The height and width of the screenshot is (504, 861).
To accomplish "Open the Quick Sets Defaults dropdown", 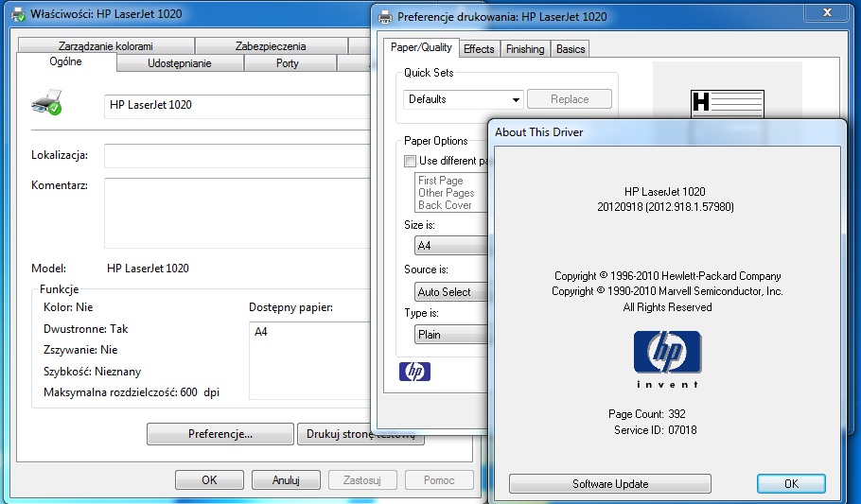I will coord(463,99).
